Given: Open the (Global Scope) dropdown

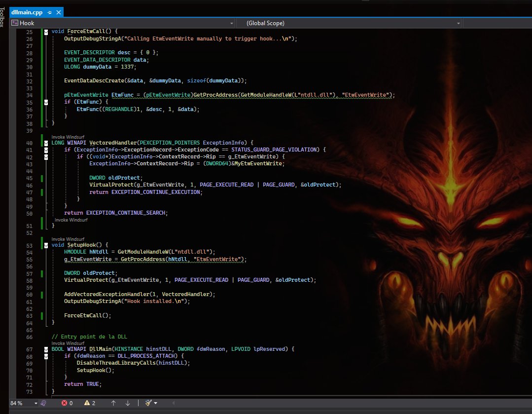Looking at the screenshot, I should coord(459,23).
